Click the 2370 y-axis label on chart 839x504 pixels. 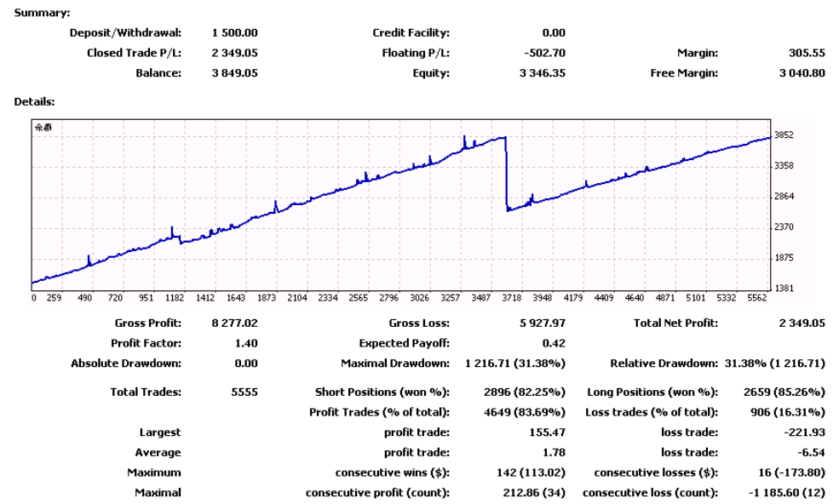(x=784, y=226)
